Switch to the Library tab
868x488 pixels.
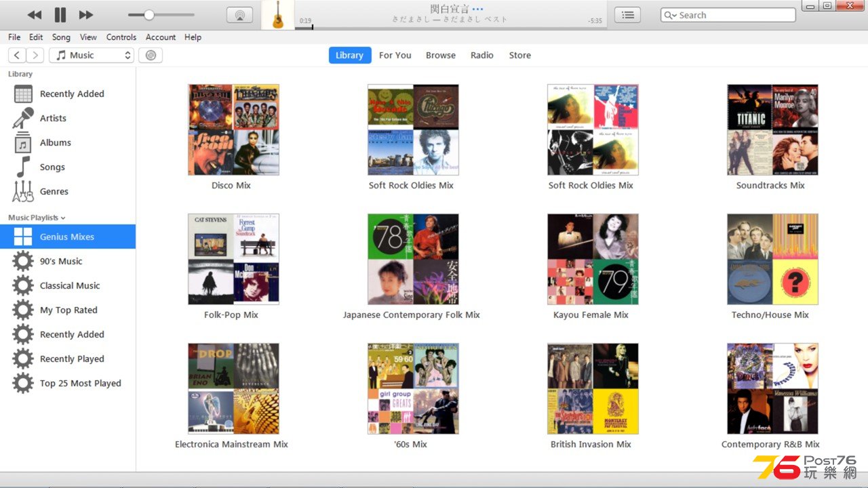click(x=350, y=56)
